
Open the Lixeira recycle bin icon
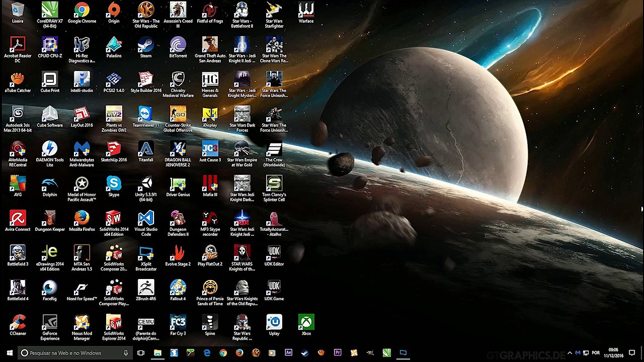[18, 13]
